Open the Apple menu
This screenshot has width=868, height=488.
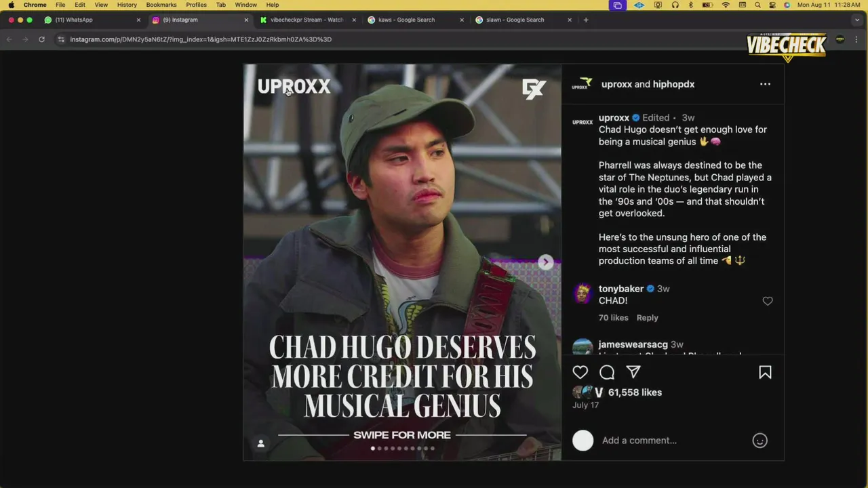(11, 5)
